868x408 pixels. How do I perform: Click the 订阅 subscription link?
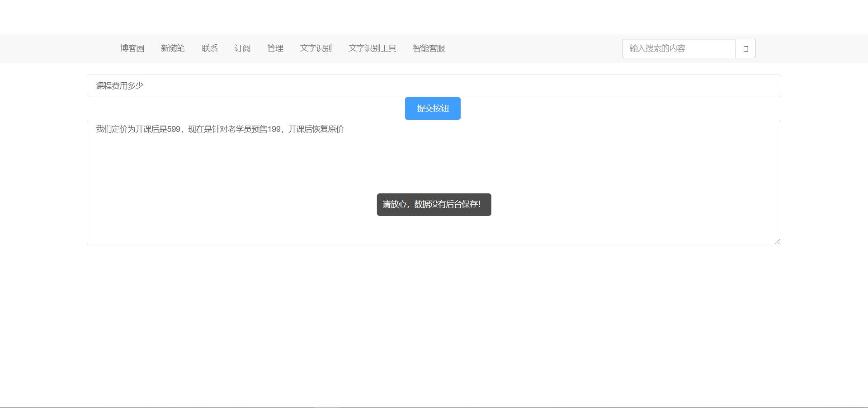pos(242,48)
